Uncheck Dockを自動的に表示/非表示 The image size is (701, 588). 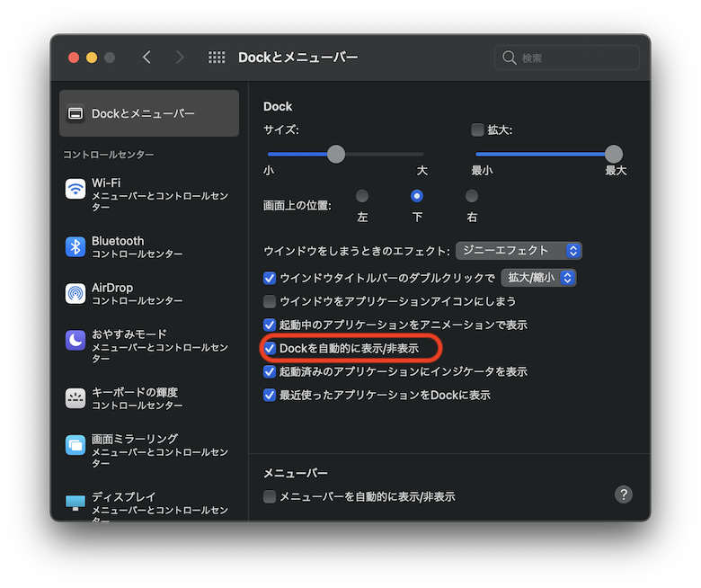click(270, 348)
